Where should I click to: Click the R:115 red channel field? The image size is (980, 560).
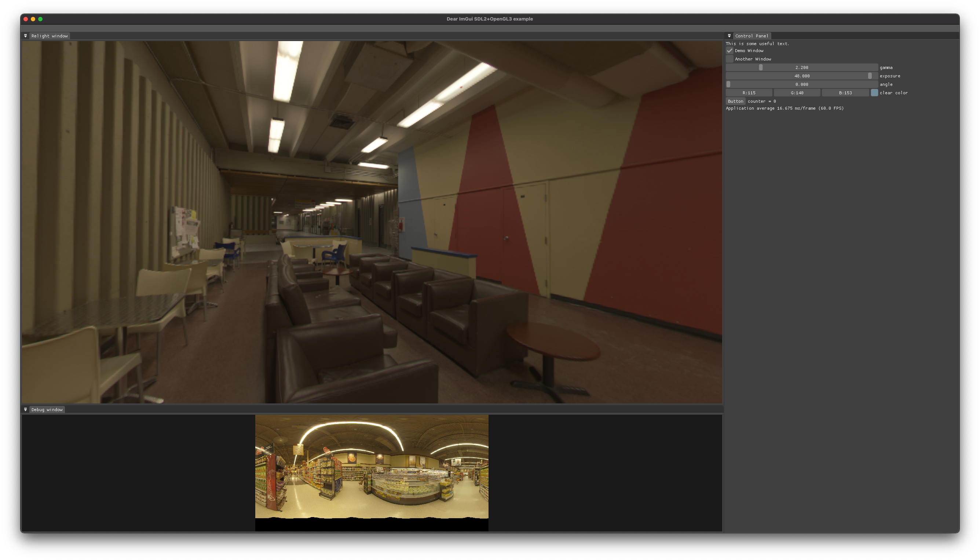point(749,93)
